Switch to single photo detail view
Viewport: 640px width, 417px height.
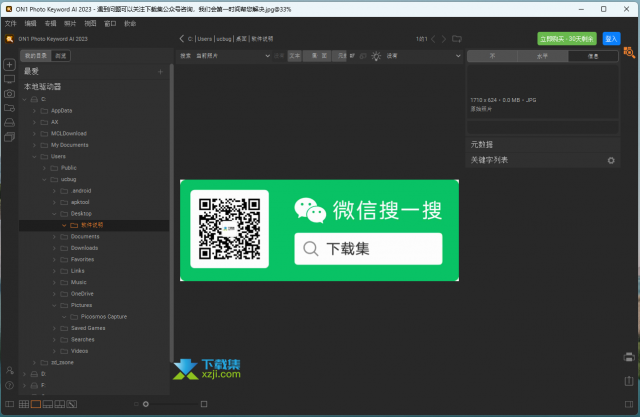pyautogui.click(x=36, y=404)
